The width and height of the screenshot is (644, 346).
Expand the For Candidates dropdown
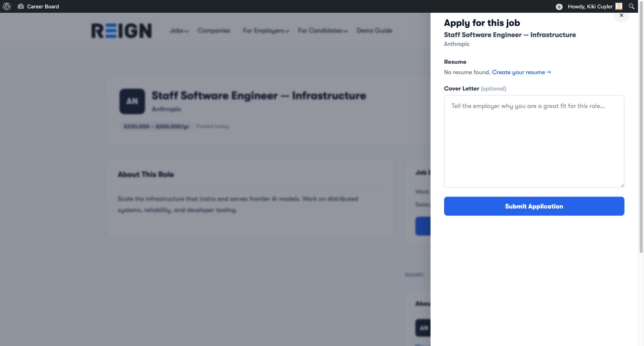click(322, 30)
